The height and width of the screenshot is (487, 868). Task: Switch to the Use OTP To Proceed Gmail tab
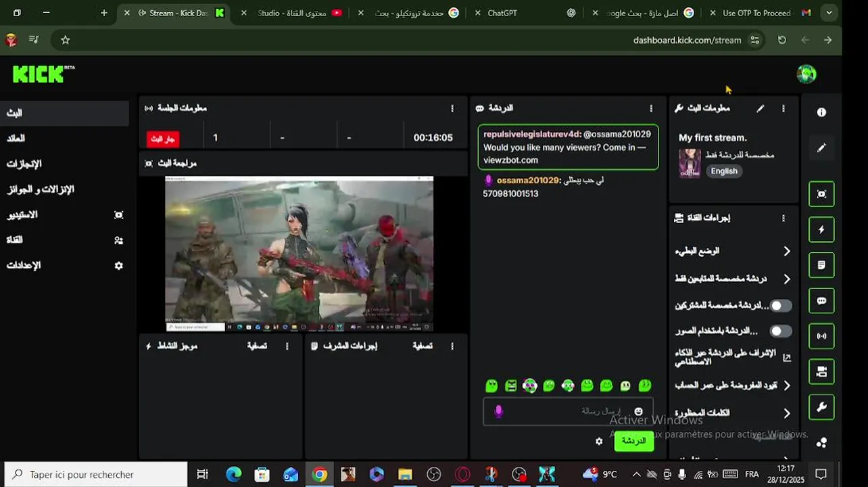tap(761, 13)
